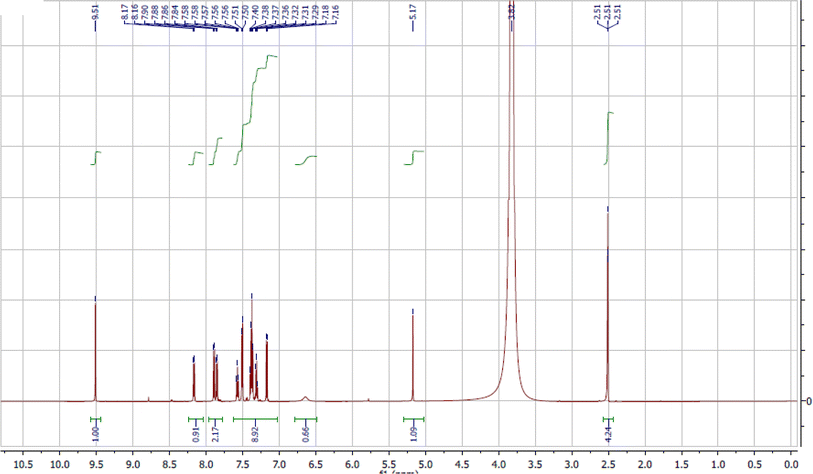Click the green integral curve above 2.5 ppm
The height and width of the screenshot is (474, 813).
coord(608,138)
